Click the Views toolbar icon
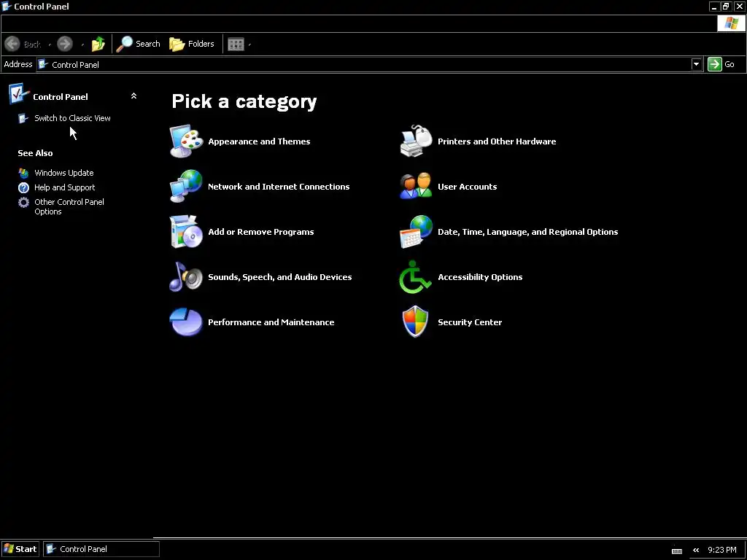Viewport: 747px width, 560px height. click(236, 44)
